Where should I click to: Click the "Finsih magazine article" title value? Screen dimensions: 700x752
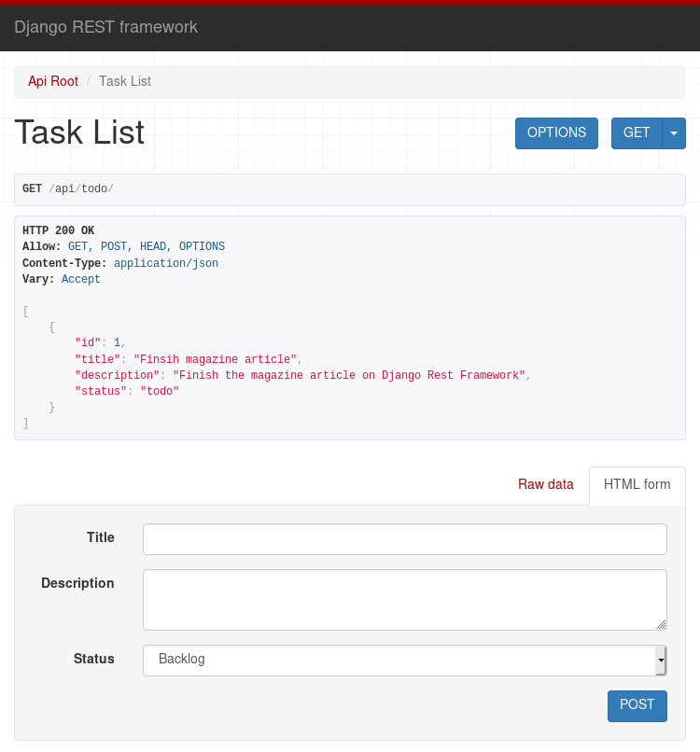click(x=215, y=359)
